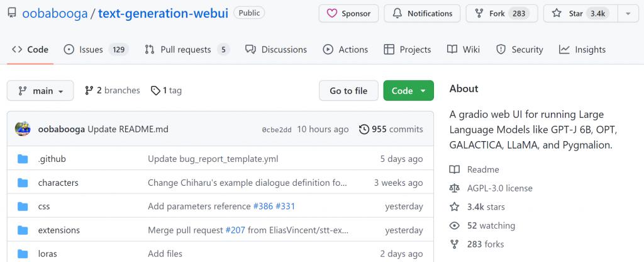Click the fork icon beside 283 forks in About
The height and width of the screenshot is (262, 644).
(454, 244)
